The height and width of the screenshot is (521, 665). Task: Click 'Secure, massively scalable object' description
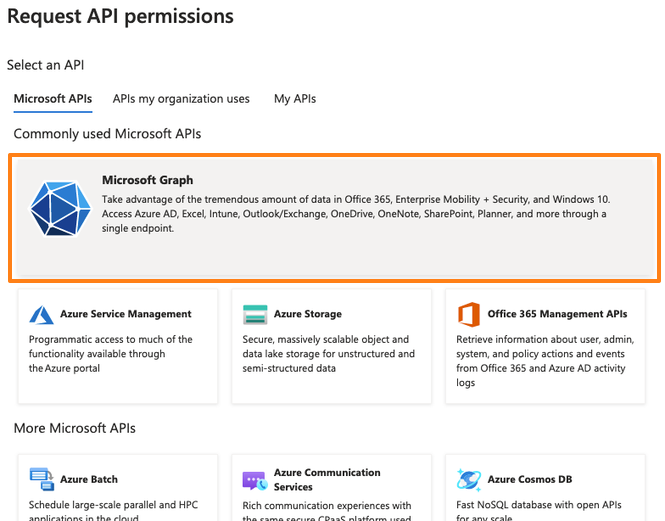pos(329,354)
